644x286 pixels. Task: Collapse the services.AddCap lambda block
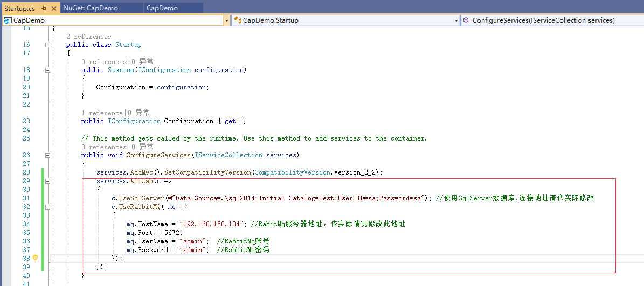(47, 181)
